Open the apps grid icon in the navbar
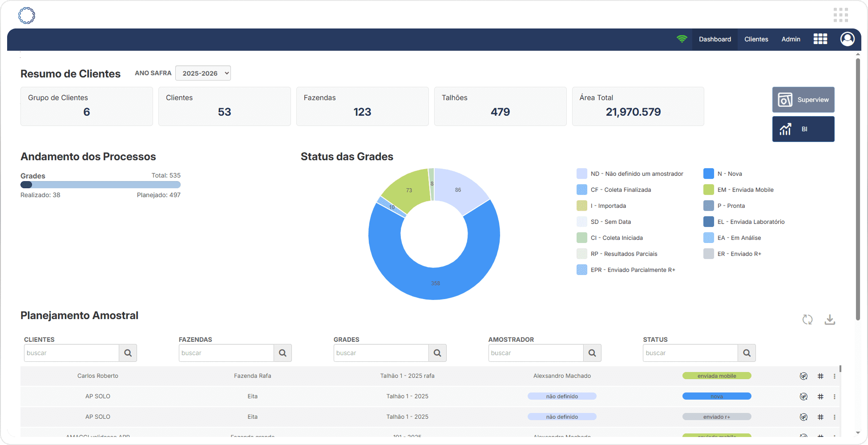The width and height of the screenshot is (868, 445). pyautogui.click(x=820, y=39)
